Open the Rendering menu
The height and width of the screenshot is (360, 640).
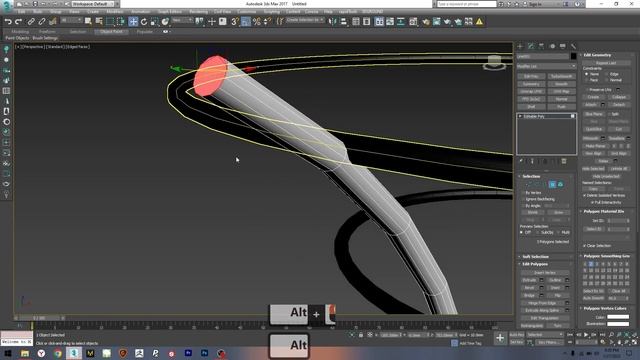(198, 12)
